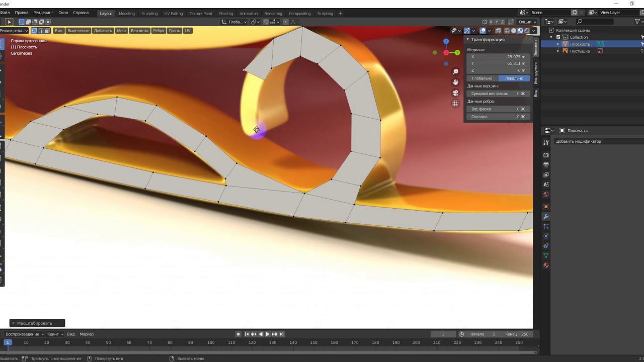Open the Добавить модификатор dropdown
This screenshot has height=362, width=644.
pos(579,141)
